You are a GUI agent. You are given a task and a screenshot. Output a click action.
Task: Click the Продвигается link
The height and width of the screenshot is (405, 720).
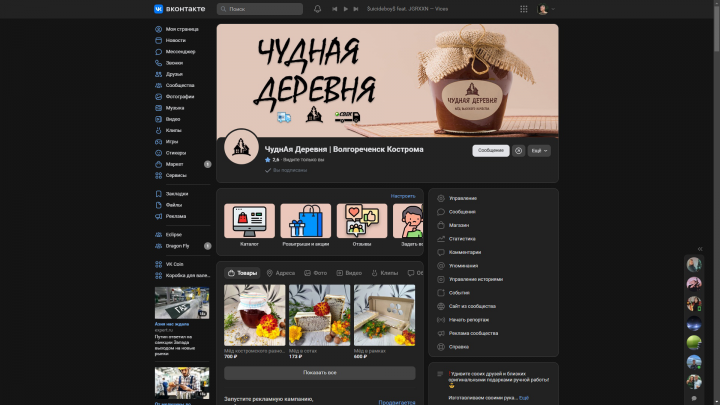[x=397, y=402]
